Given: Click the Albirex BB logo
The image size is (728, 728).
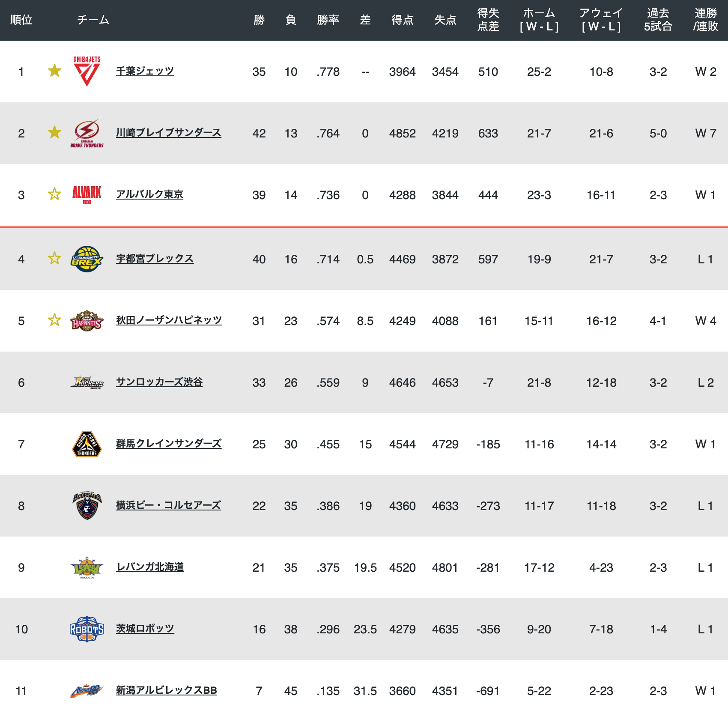Looking at the screenshot, I should tap(87, 690).
